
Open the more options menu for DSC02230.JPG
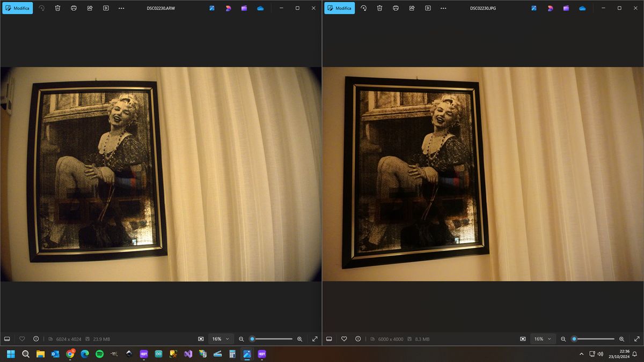[x=443, y=8]
